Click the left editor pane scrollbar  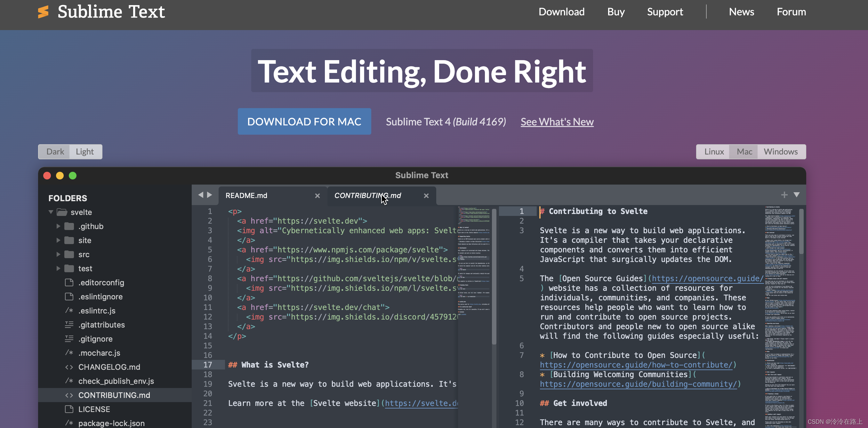494,276
